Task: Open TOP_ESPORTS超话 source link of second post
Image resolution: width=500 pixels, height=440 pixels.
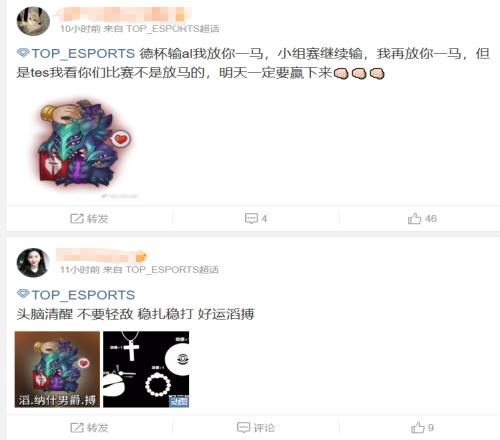Action: 172,270
